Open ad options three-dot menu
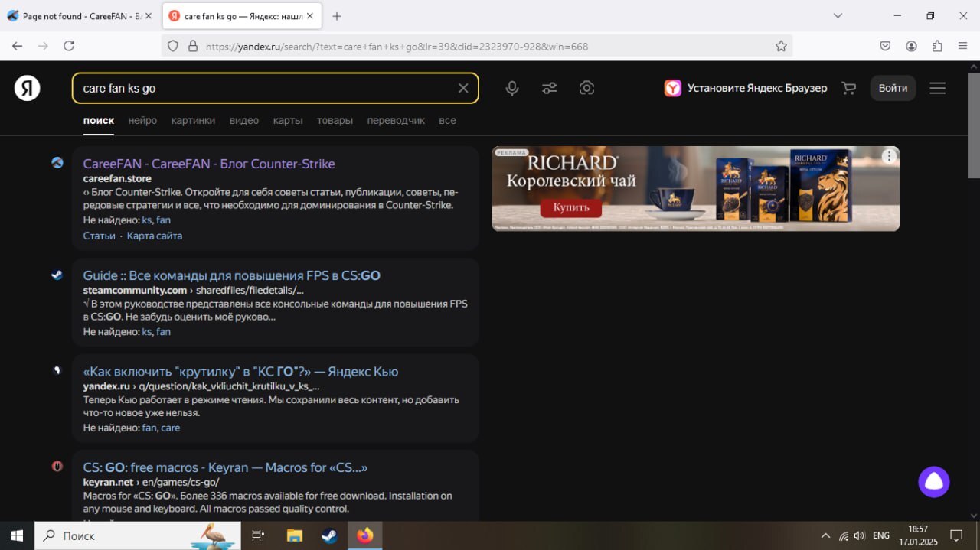 (x=889, y=156)
